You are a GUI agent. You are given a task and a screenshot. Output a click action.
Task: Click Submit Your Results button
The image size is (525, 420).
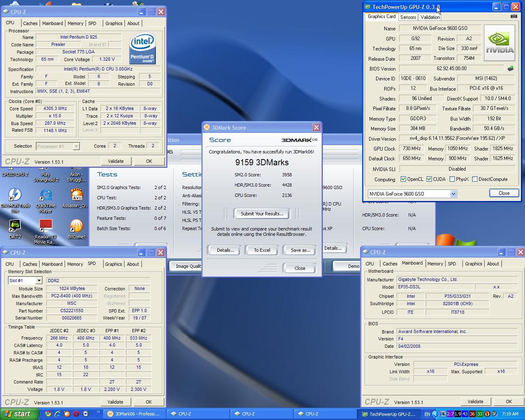262,214
